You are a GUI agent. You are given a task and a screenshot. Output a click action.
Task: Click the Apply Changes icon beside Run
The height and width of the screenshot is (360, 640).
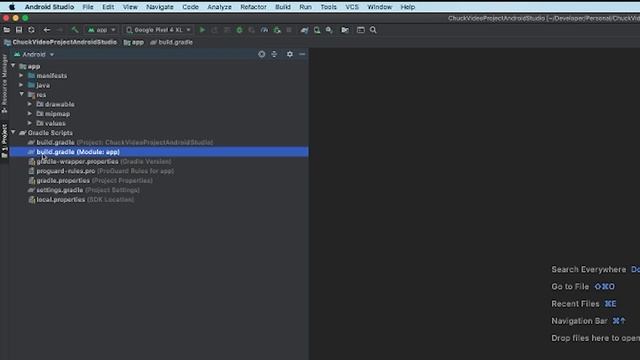[x=214, y=30]
